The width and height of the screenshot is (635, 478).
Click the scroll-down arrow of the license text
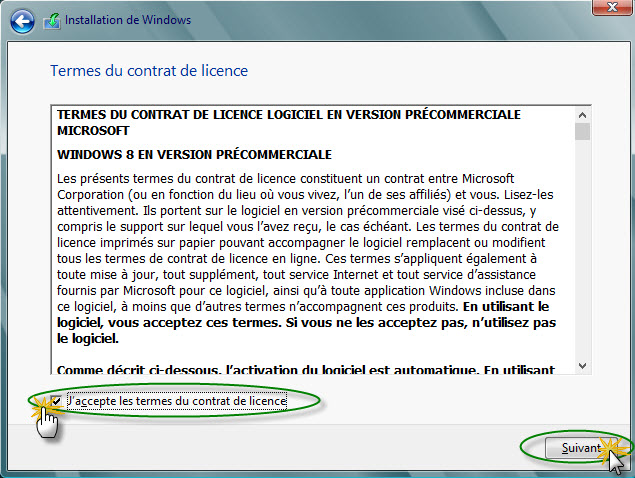tap(582, 366)
